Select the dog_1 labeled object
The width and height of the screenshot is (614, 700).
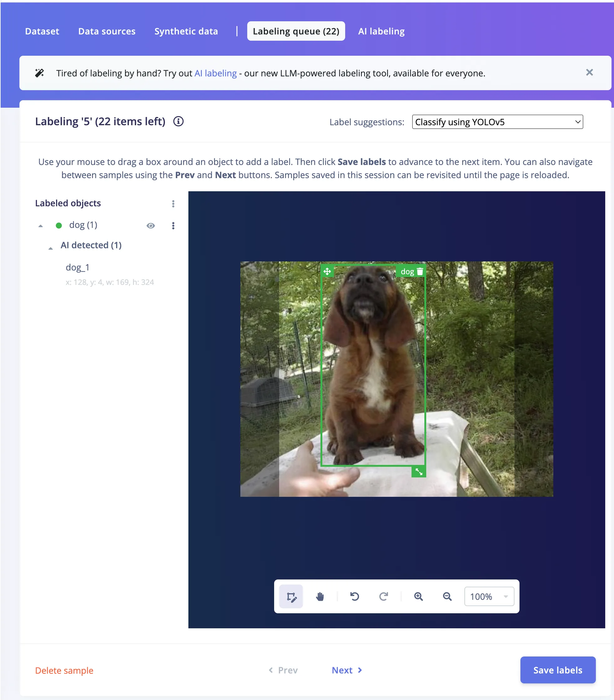point(78,267)
